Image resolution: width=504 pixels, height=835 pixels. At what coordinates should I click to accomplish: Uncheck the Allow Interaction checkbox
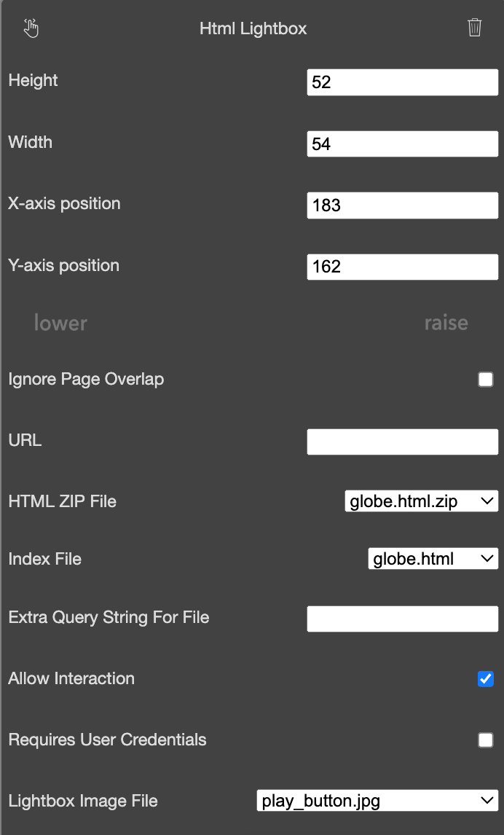tap(485, 679)
